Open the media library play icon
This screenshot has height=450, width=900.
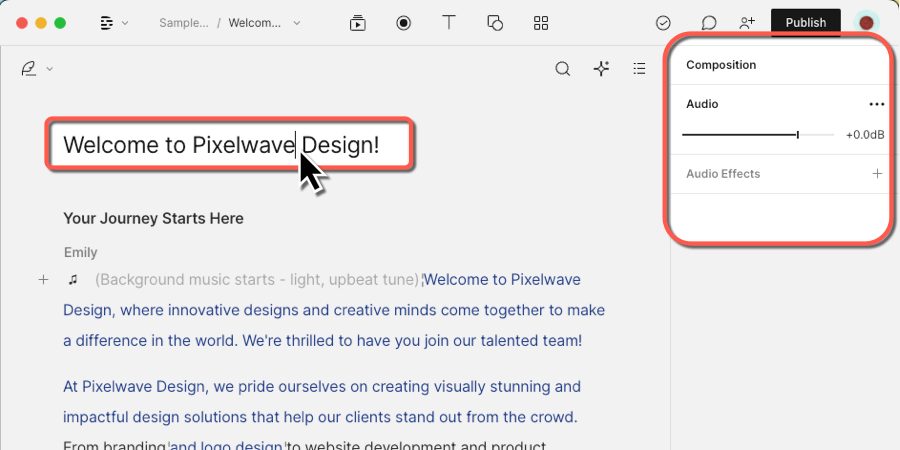click(x=358, y=23)
